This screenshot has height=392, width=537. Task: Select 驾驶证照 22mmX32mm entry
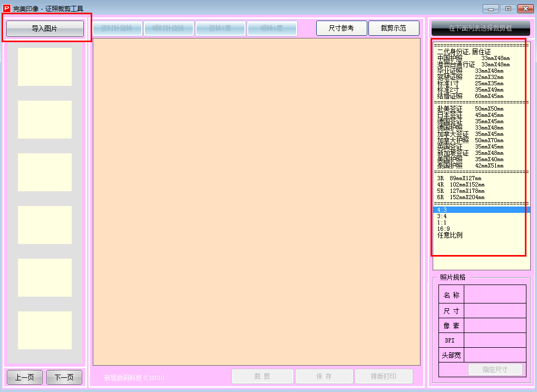point(481,77)
